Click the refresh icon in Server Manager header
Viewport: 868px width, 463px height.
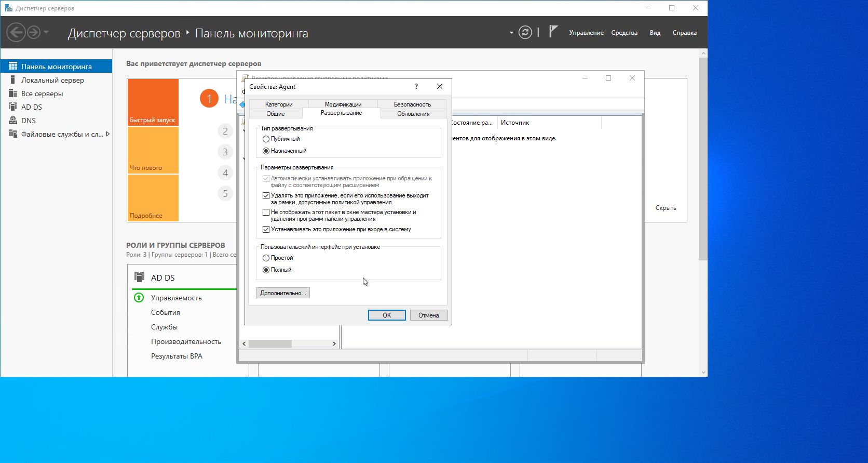point(525,33)
